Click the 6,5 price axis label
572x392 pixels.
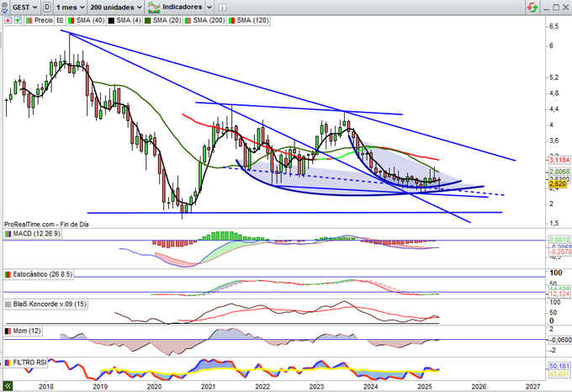coord(553,26)
